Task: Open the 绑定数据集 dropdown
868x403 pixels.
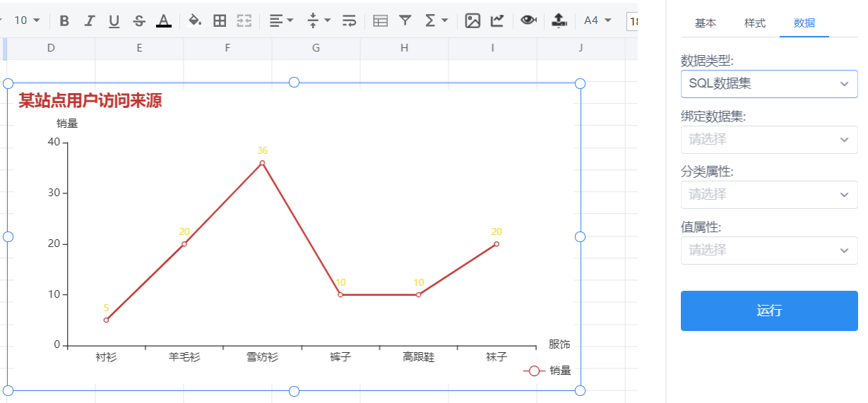Action: (769, 139)
